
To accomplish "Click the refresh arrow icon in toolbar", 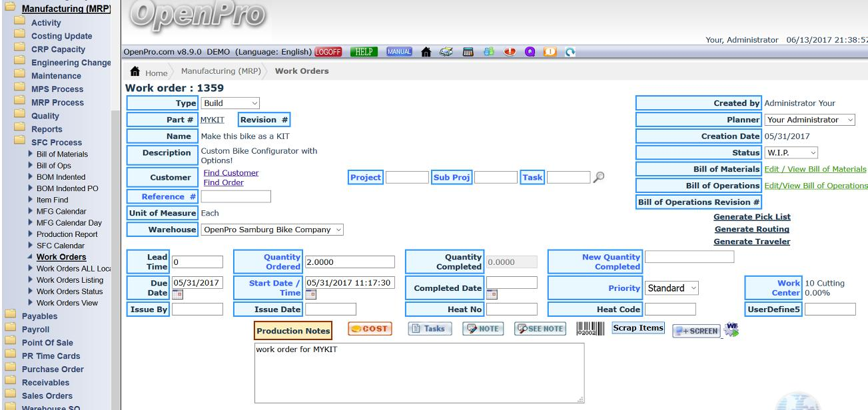I will point(570,52).
